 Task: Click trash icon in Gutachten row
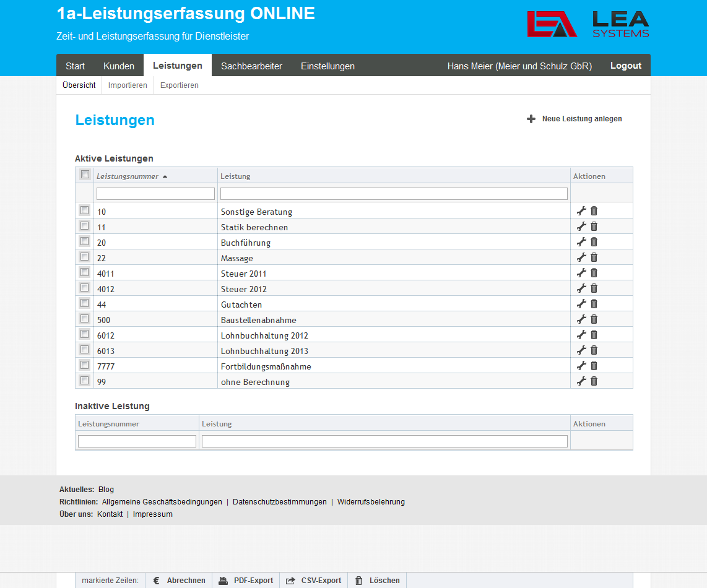tap(594, 303)
